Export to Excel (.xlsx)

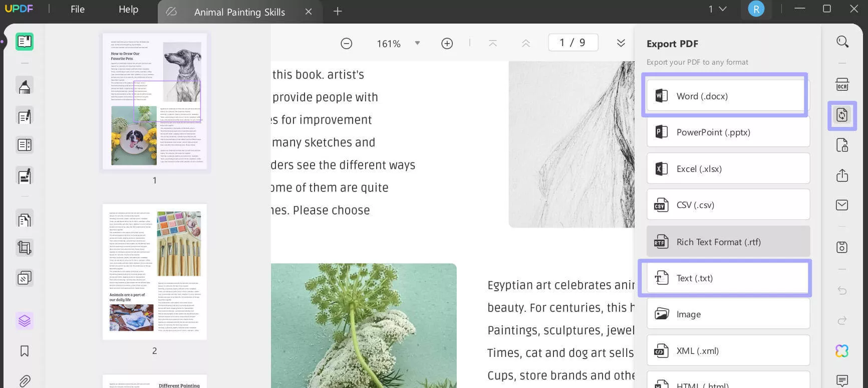pos(728,168)
